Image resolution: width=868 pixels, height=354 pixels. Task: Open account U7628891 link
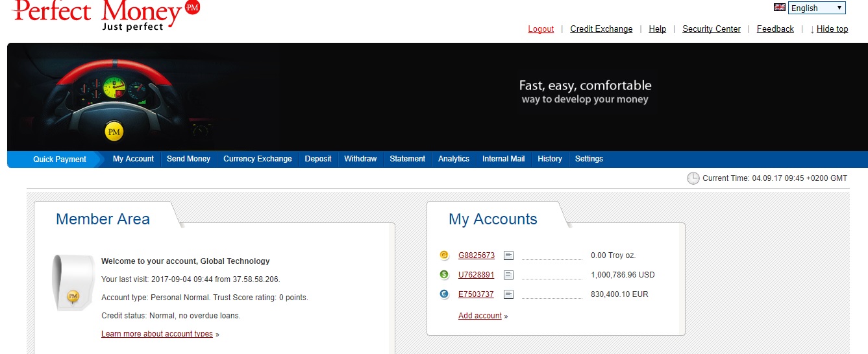pos(477,275)
